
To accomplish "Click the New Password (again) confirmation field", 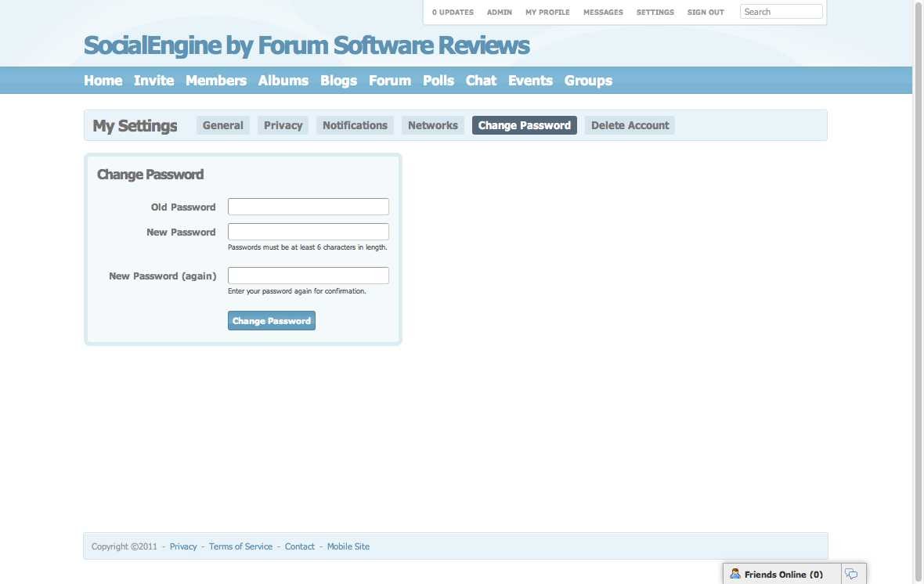I will (308, 276).
